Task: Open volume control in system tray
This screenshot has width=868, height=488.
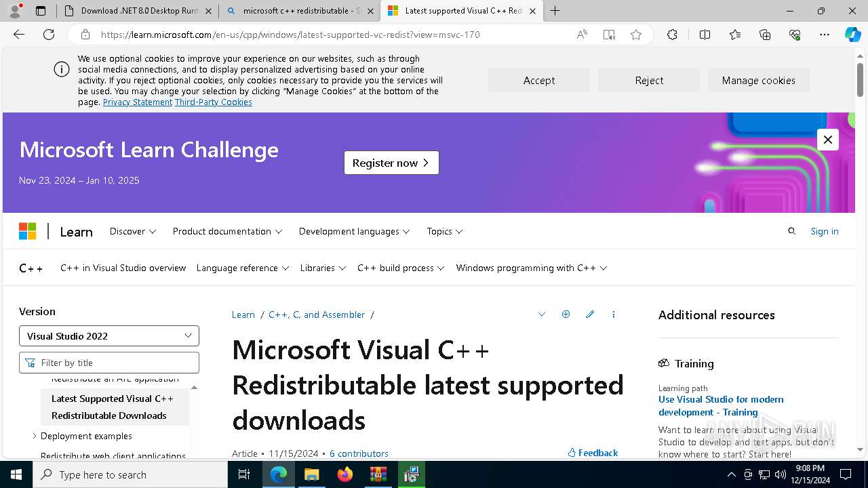Action: coord(780,474)
